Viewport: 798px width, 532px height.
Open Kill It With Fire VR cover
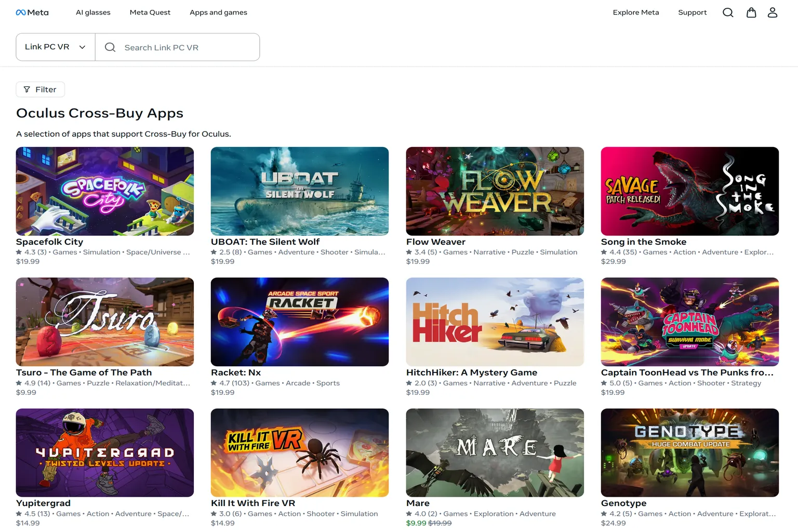(300, 453)
